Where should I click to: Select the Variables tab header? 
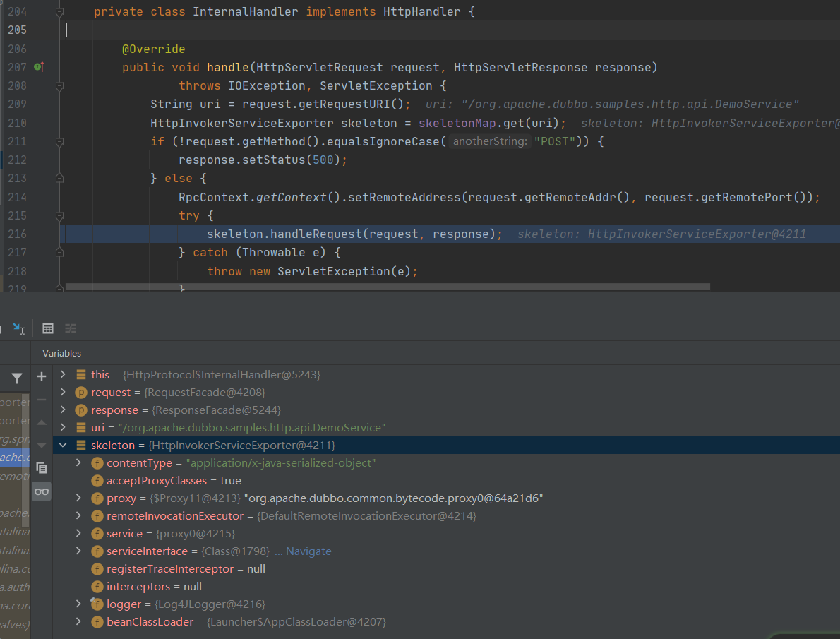point(61,353)
